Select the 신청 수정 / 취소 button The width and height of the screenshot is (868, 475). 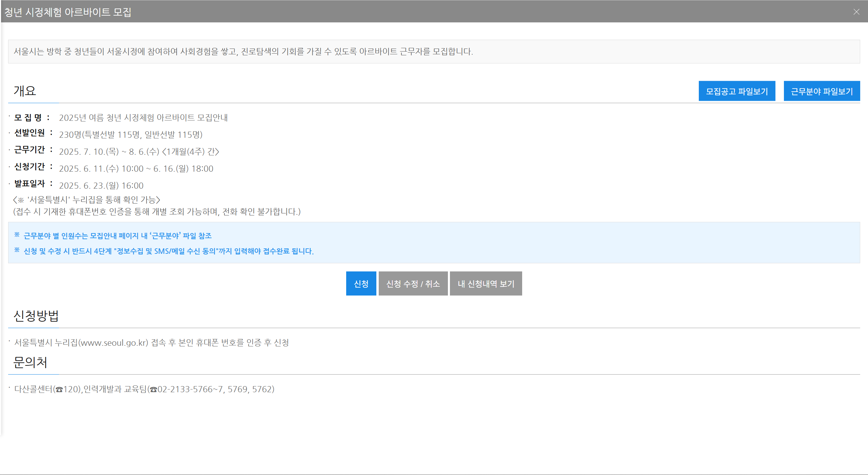point(413,284)
